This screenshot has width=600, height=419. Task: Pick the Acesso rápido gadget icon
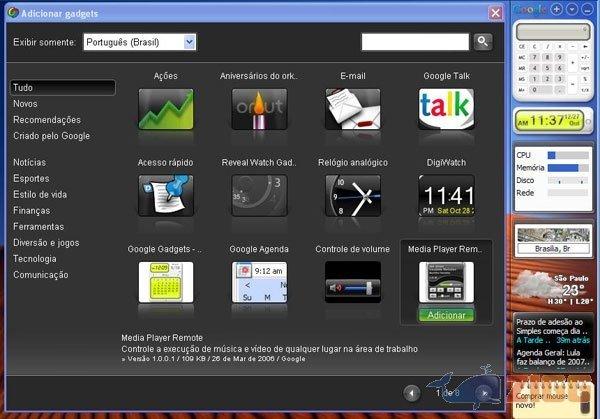click(x=165, y=194)
